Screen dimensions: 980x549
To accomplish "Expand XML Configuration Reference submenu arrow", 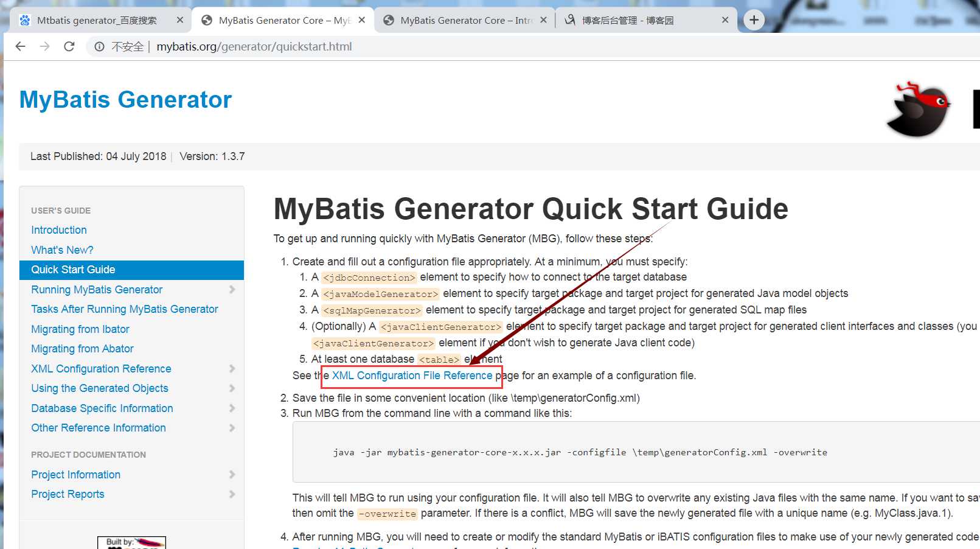I will coord(232,369).
